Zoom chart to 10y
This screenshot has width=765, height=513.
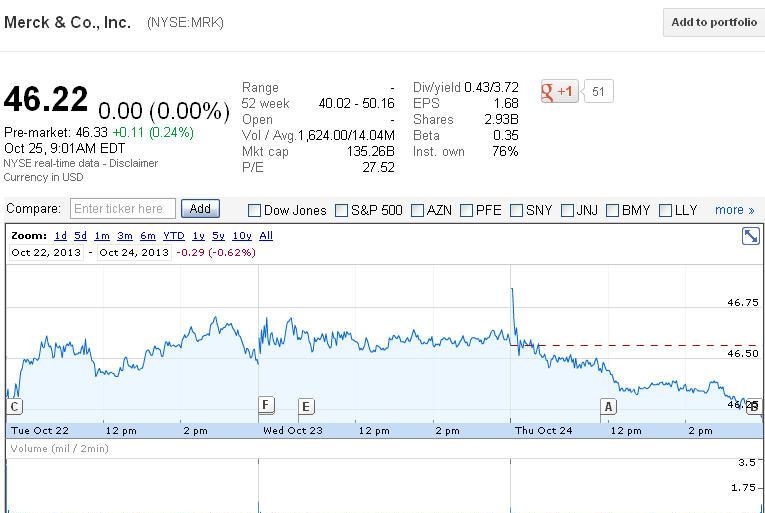click(242, 236)
